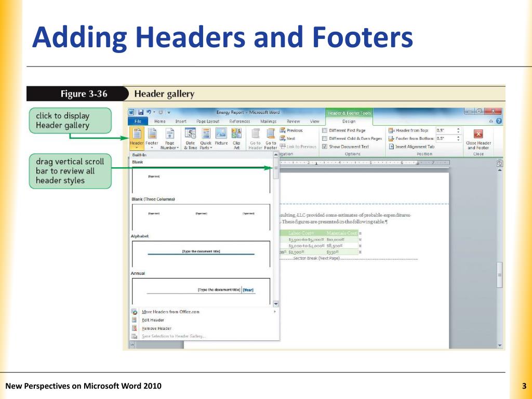This screenshot has height=399, width=532.
Task: Select Blank (Three Columns) header thumbnail
Action: [x=201, y=217]
